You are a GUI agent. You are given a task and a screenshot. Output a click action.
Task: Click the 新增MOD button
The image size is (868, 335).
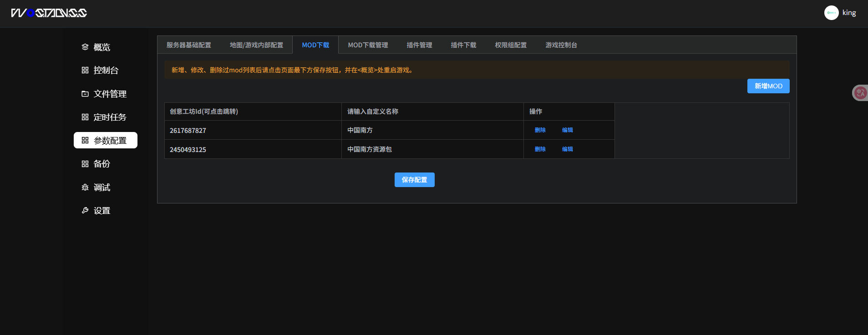768,86
